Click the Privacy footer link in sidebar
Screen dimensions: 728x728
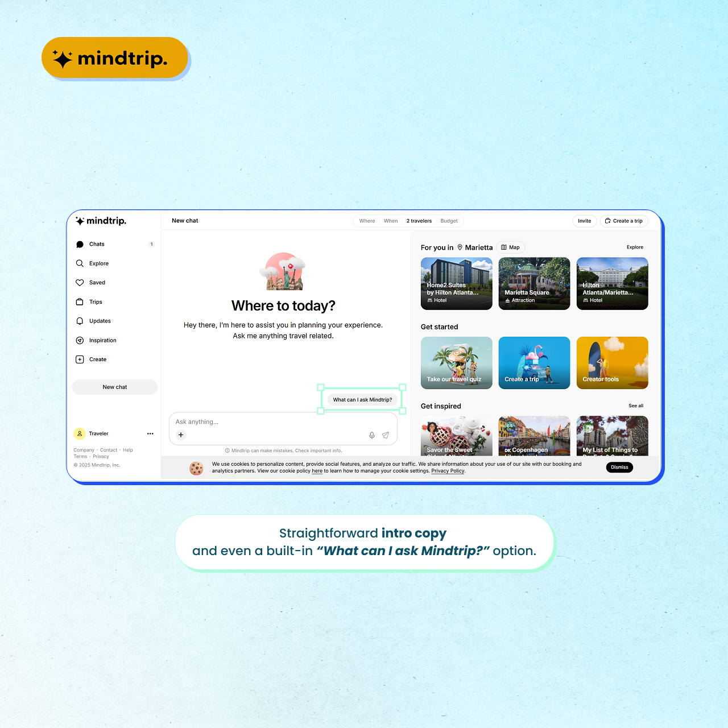click(101, 457)
